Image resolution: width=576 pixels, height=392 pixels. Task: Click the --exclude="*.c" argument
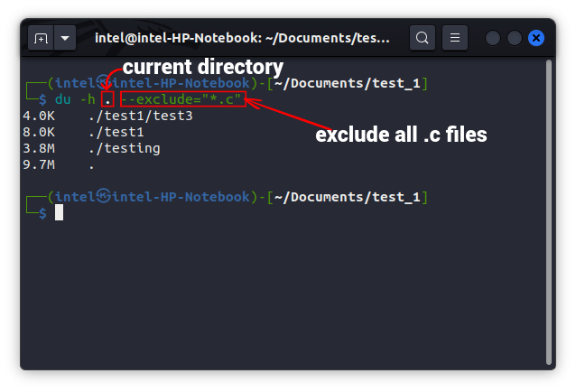coord(181,99)
